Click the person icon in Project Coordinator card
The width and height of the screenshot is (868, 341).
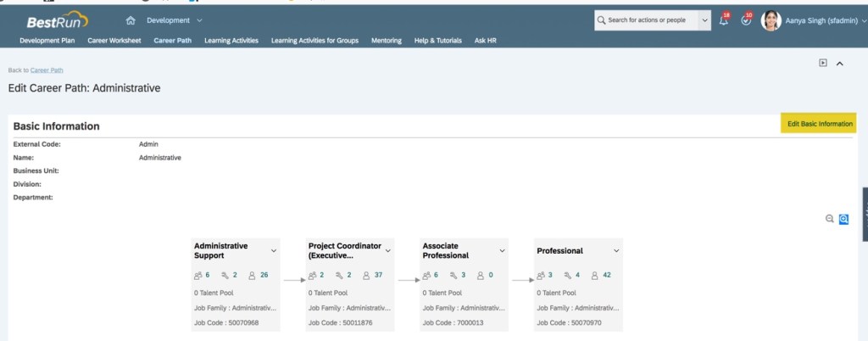tap(365, 275)
